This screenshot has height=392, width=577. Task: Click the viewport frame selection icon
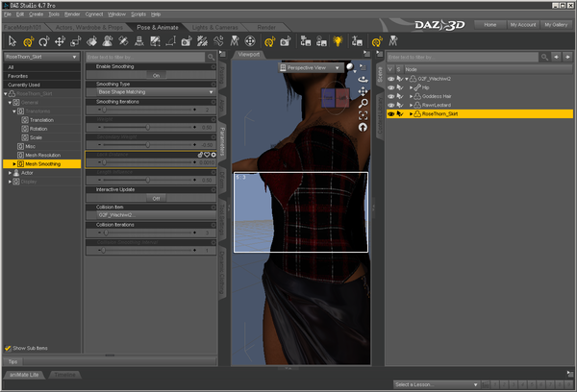tap(363, 114)
